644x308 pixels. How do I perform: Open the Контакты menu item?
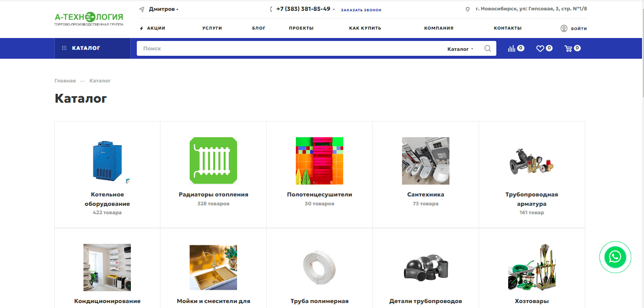click(508, 28)
